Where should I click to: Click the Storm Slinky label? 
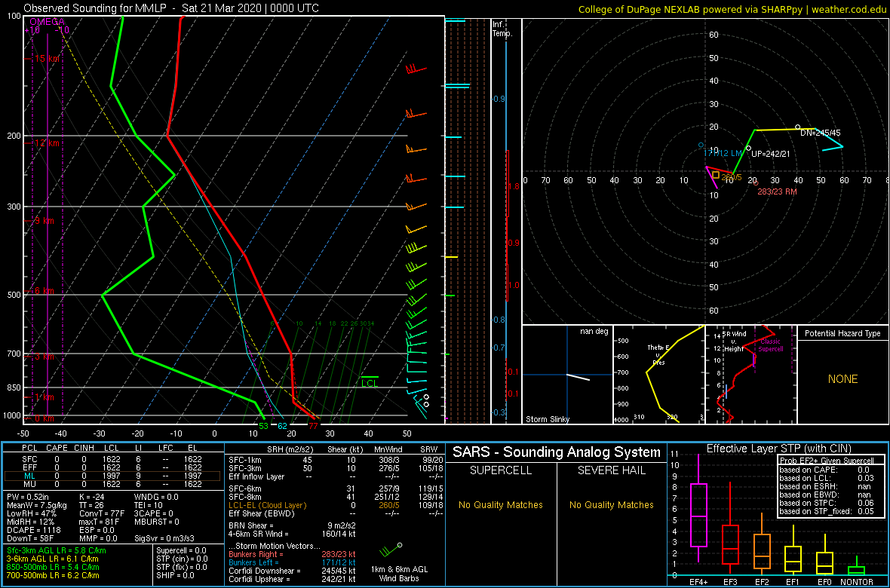coord(547,419)
